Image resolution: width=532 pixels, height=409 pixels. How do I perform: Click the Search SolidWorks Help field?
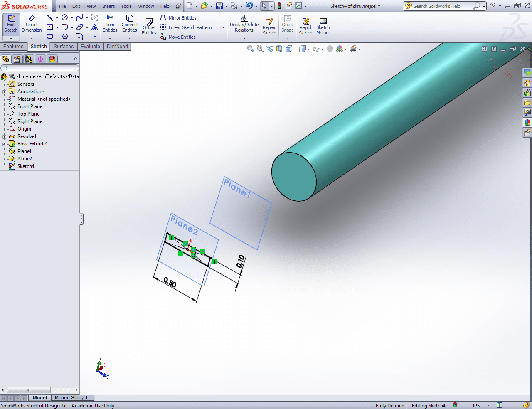click(x=441, y=6)
